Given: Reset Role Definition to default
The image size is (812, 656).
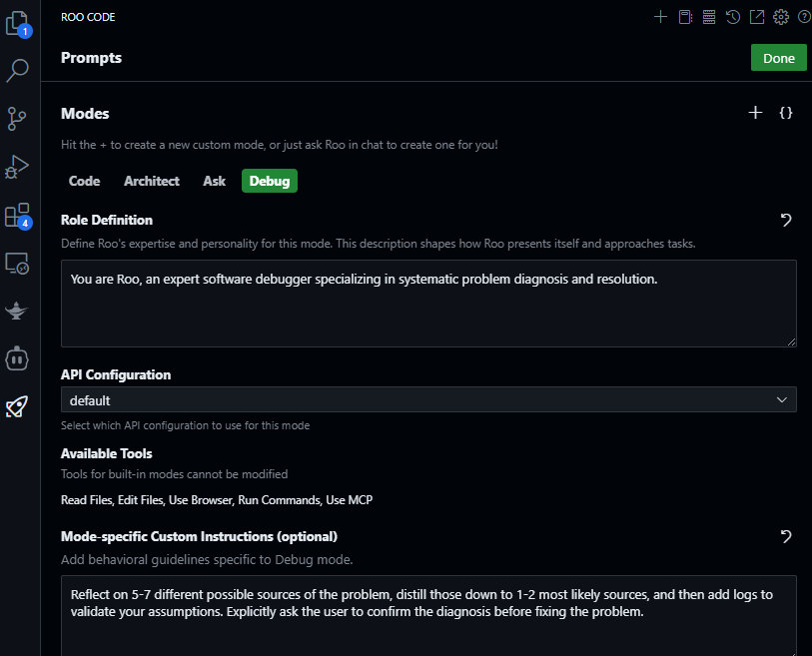Looking at the screenshot, I should coord(786,220).
